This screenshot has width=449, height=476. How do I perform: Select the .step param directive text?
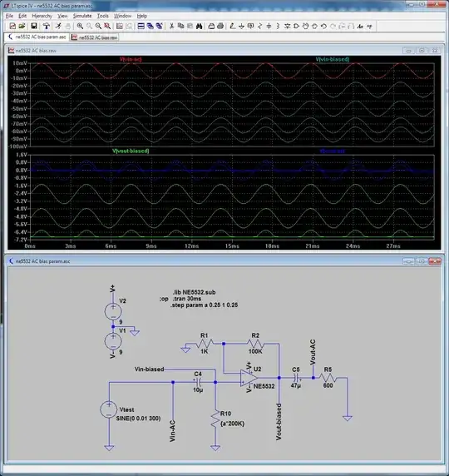pos(204,305)
